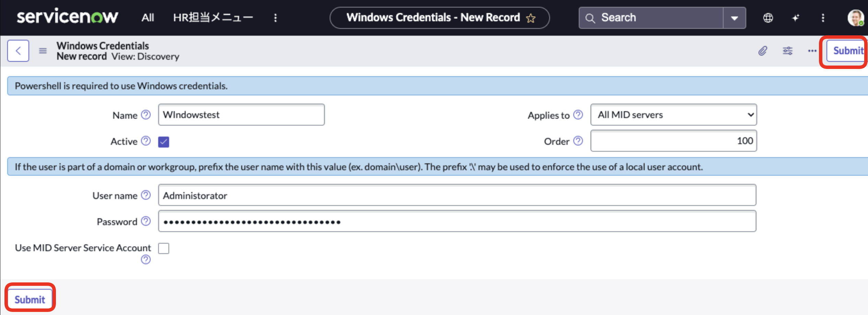Open the globe scope selector

(768, 18)
